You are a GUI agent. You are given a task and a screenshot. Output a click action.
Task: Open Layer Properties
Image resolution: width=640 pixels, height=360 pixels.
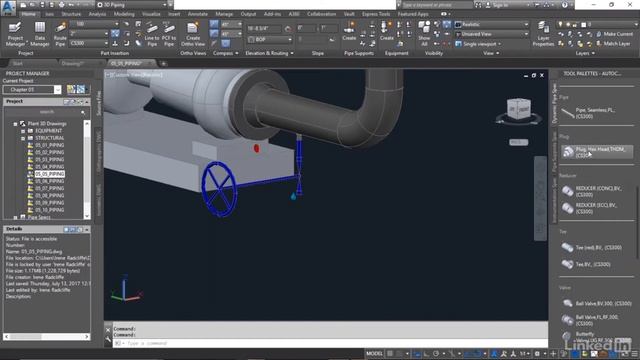point(543,34)
